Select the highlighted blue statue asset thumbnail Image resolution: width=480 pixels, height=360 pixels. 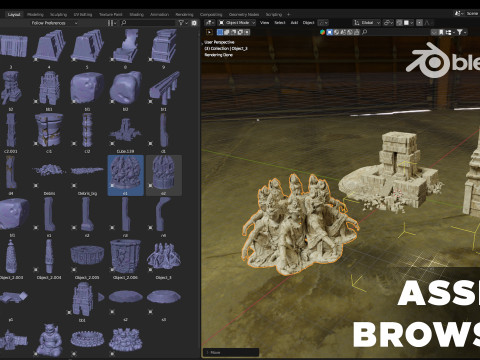tap(126, 175)
